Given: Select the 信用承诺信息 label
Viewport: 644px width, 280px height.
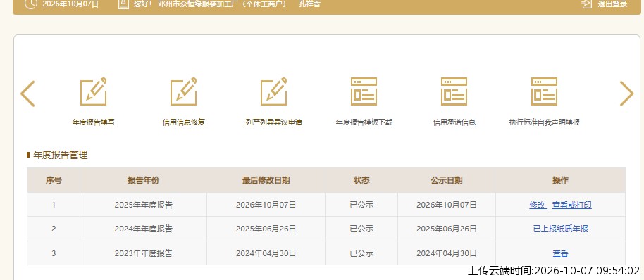Looking at the screenshot, I should (x=454, y=122).
